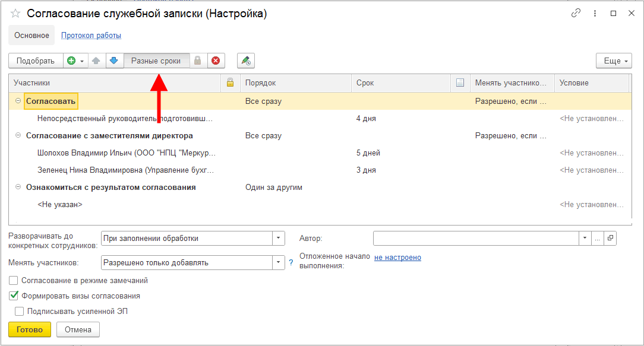Screen dimensions: 644x346
Task: Click the note column header icon
Action: (460, 83)
